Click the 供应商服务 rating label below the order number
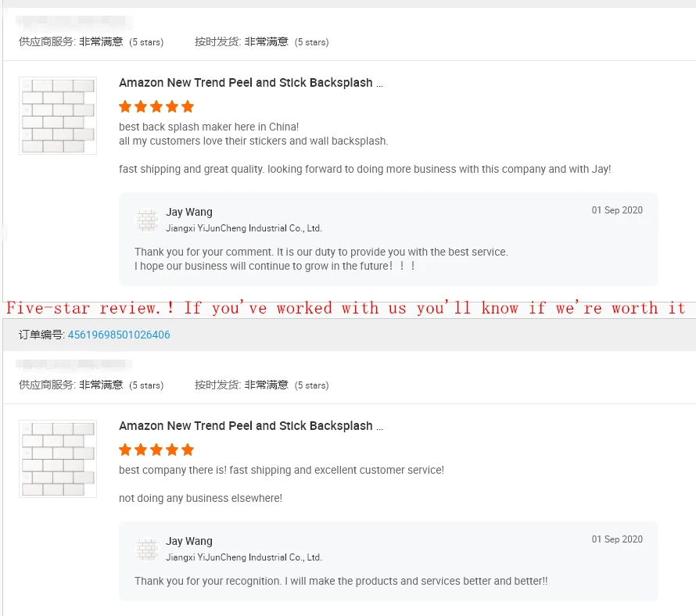Screen dimensions: 696x616 coord(47,385)
